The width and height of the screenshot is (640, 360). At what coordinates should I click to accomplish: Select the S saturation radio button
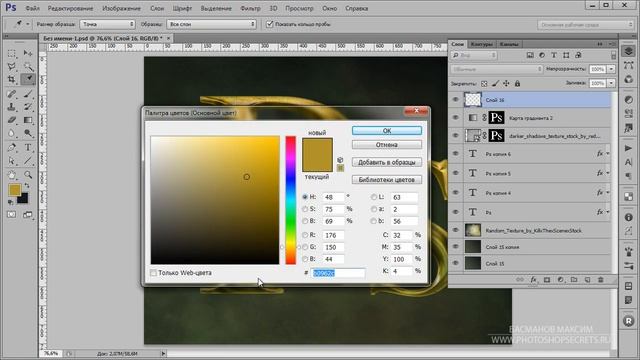[305, 209]
